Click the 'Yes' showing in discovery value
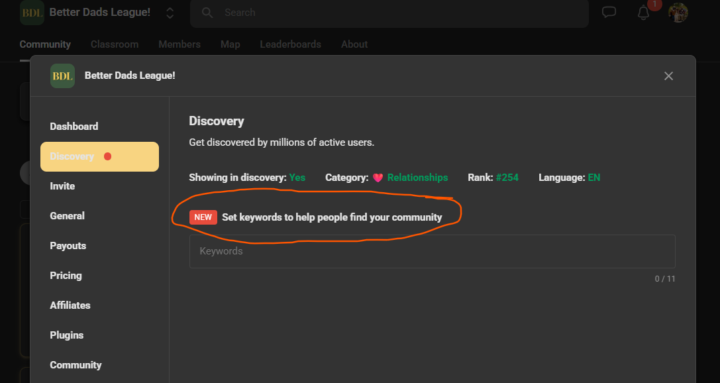 click(x=297, y=178)
